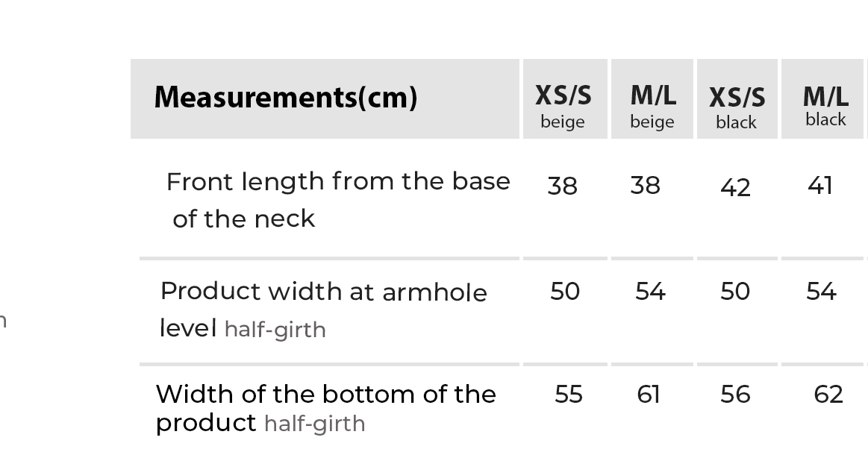Click bottom width value 55 for XS/S beige
868x455 pixels.
click(568, 394)
